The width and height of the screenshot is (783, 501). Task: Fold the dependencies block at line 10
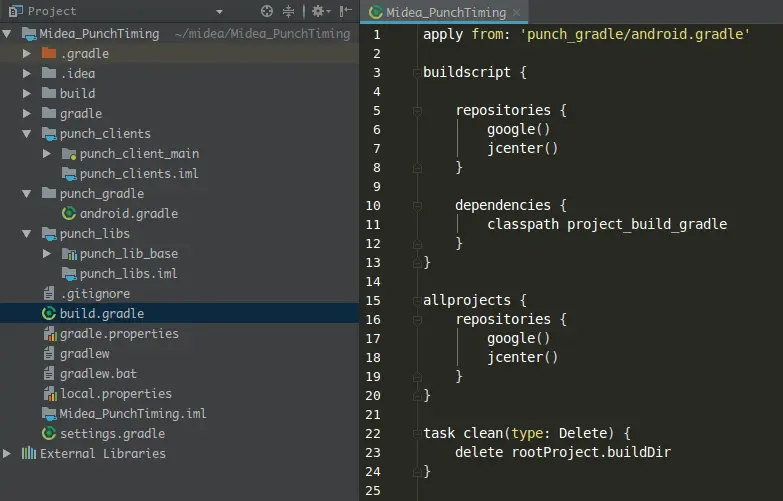[417, 206]
